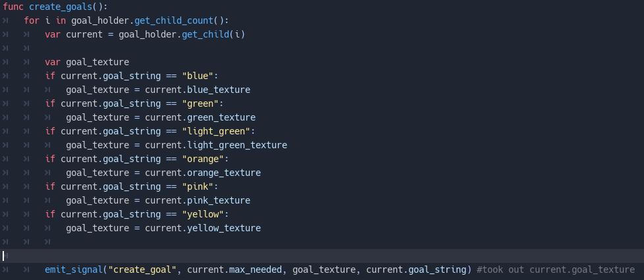Click the "blue" string literal
644x280 pixels.
[x=198, y=76]
